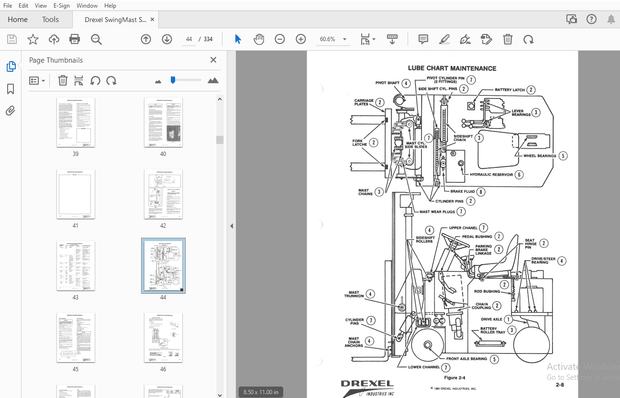The width and height of the screenshot is (620, 398).
Task: Click the delete trash icon in main toolbar
Action: tap(508, 39)
